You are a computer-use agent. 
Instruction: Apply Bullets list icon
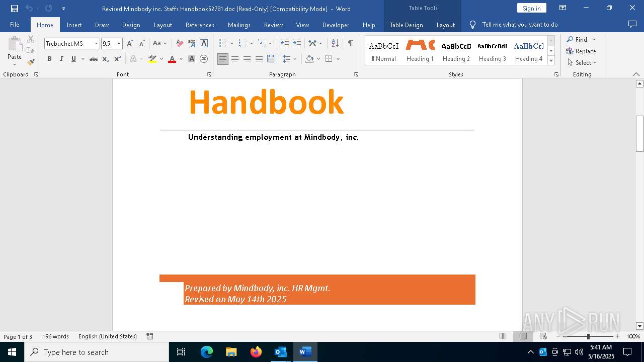point(223,44)
